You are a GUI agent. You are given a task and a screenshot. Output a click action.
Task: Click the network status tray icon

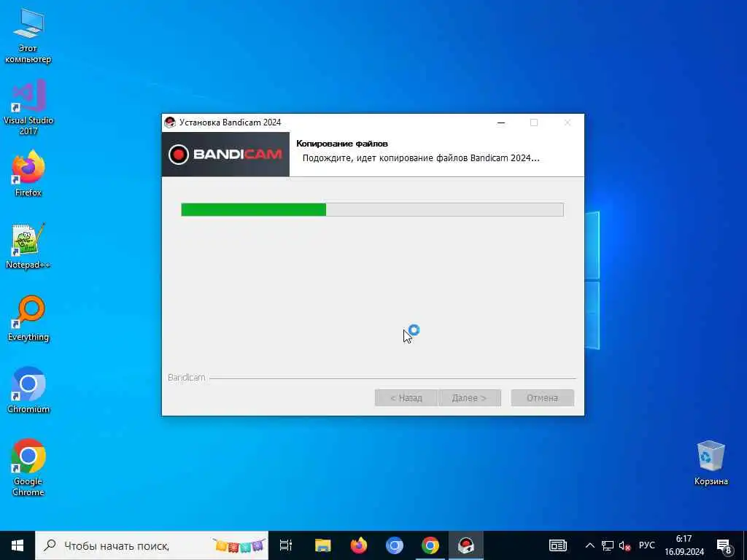point(608,545)
